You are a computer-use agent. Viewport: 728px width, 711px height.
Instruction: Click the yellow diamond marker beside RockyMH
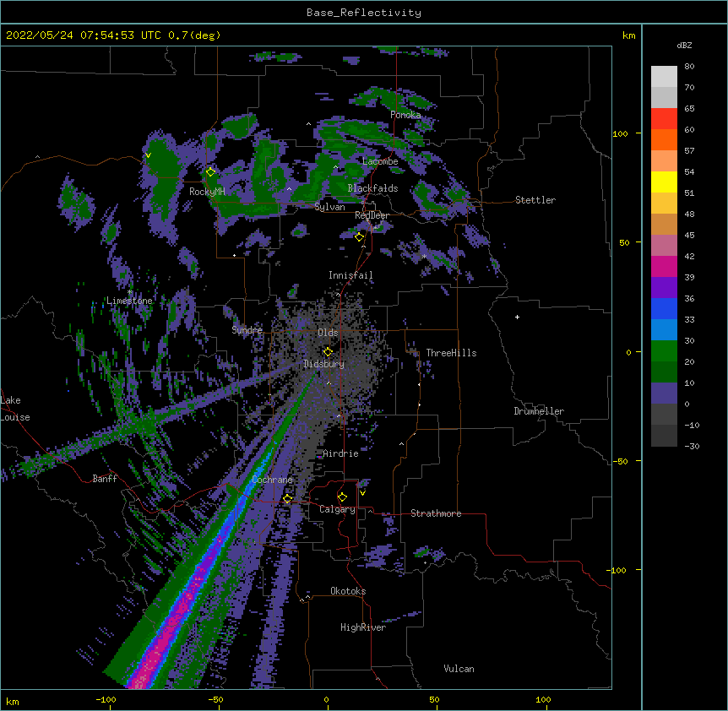(x=210, y=171)
